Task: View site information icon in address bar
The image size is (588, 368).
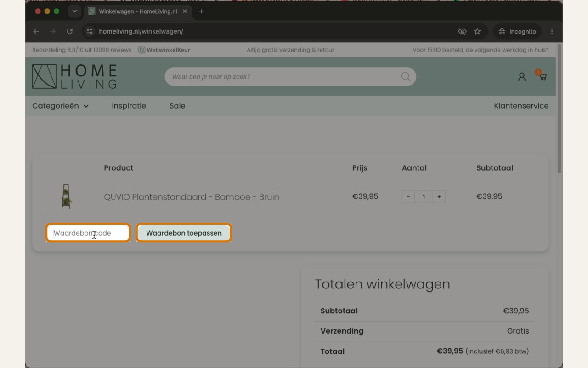Action: pos(90,31)
